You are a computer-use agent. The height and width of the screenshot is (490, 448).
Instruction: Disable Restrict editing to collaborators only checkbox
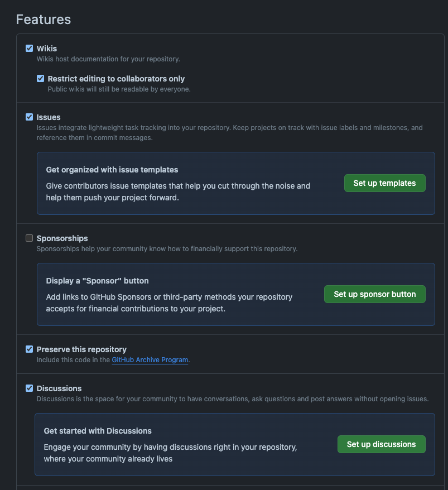tap(40, 79)
